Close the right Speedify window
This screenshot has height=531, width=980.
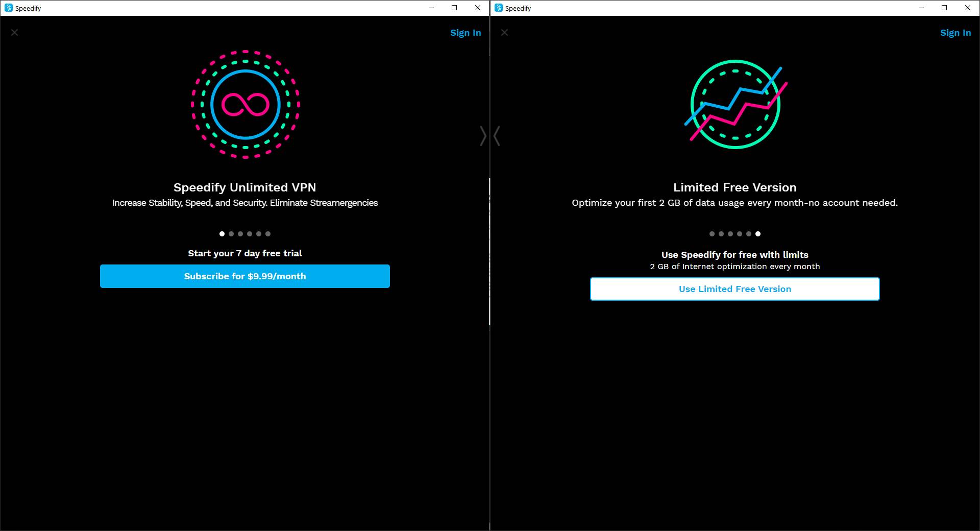coord(968,8)
